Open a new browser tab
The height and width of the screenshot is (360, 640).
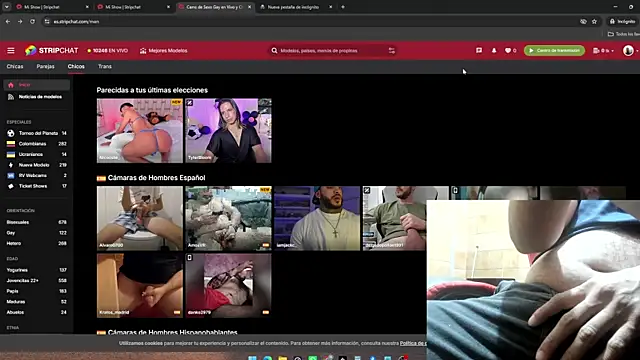coord(343,7)
